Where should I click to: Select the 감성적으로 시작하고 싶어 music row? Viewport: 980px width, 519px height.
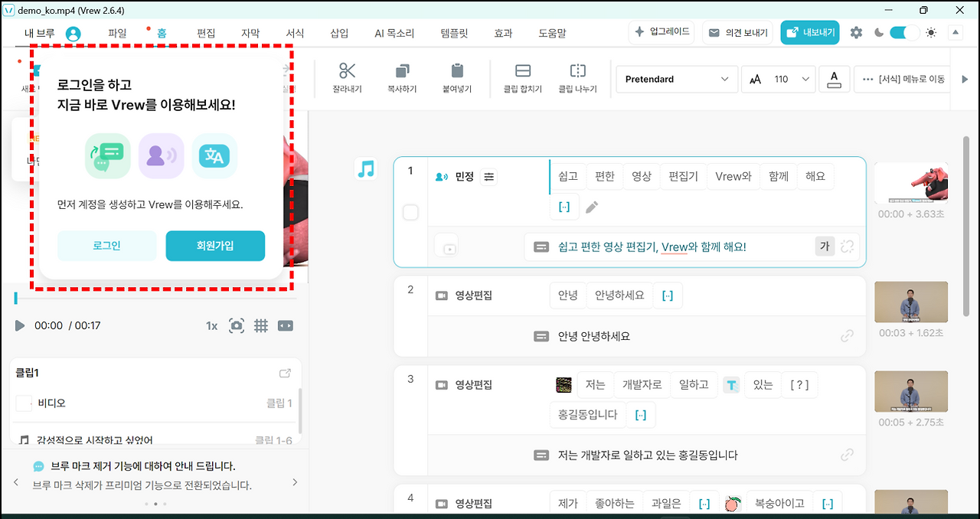[154, 440]
